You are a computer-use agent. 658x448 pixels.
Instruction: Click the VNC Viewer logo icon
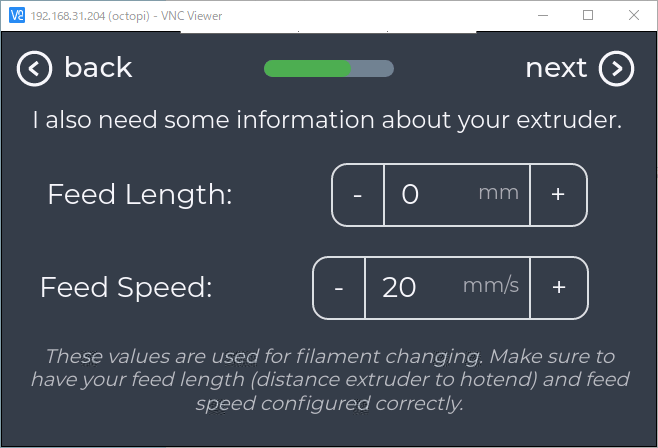(x=17, y=16)
